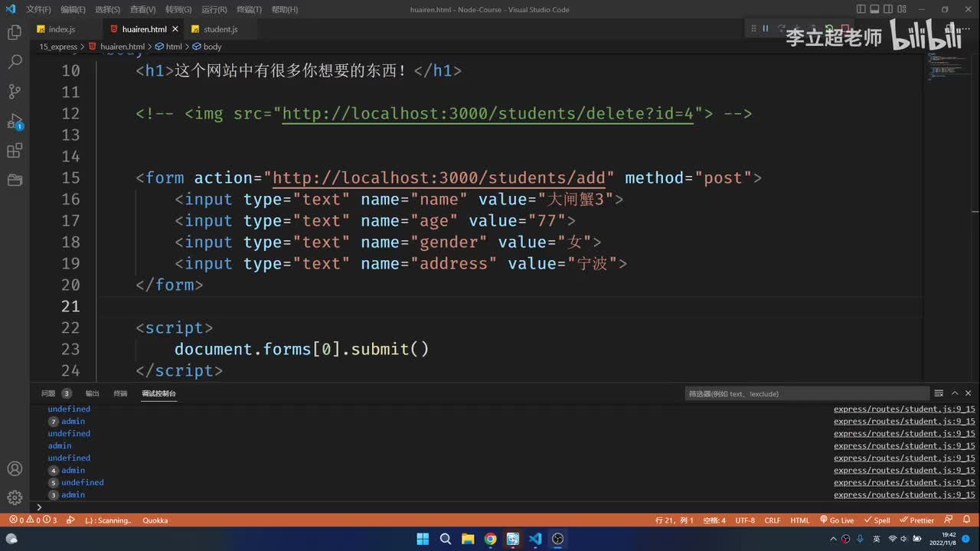Open the 终端(T) menu
This screenshot has height=551, width=980.
point(249,9)
